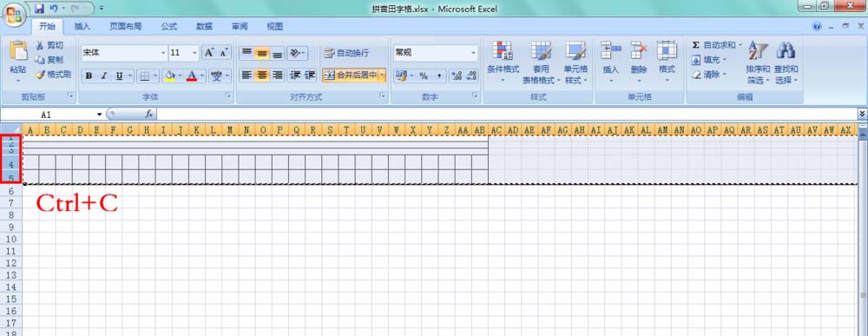Toggle underline formatting

click(x=119, y=76)
